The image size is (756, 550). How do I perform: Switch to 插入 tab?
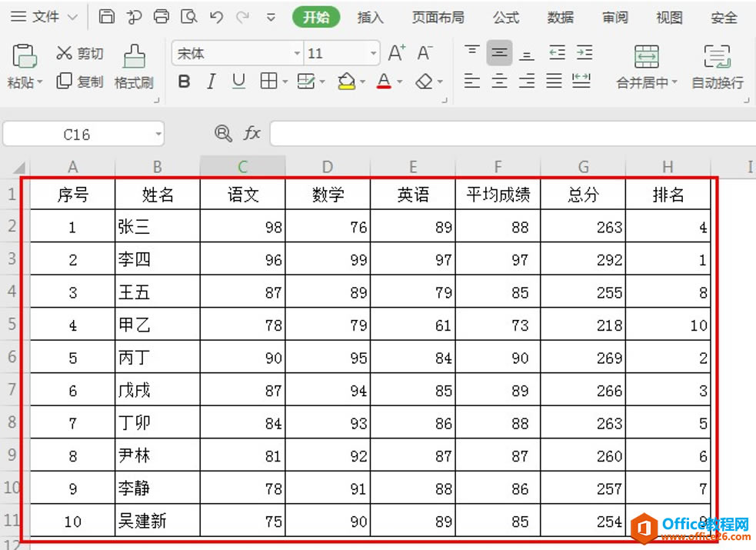(370, 18)
